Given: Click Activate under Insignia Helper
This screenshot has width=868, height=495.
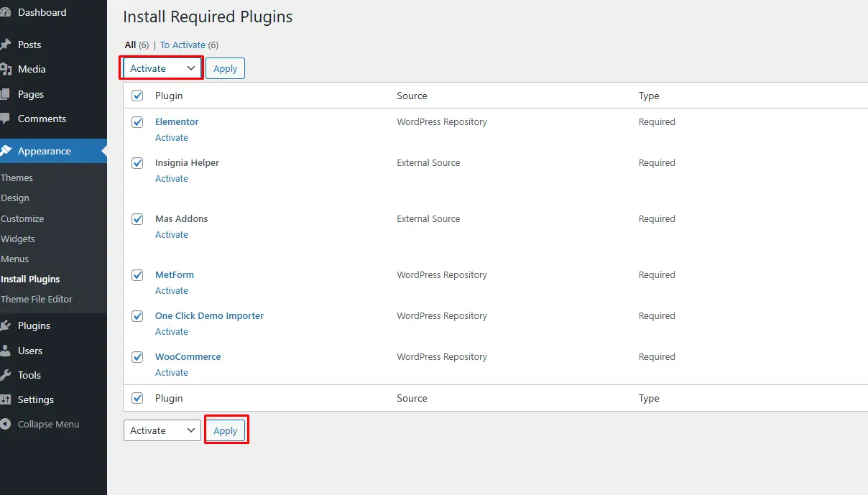Looking at the screenshot, I should pyautogui.click(x=172, y=178).
